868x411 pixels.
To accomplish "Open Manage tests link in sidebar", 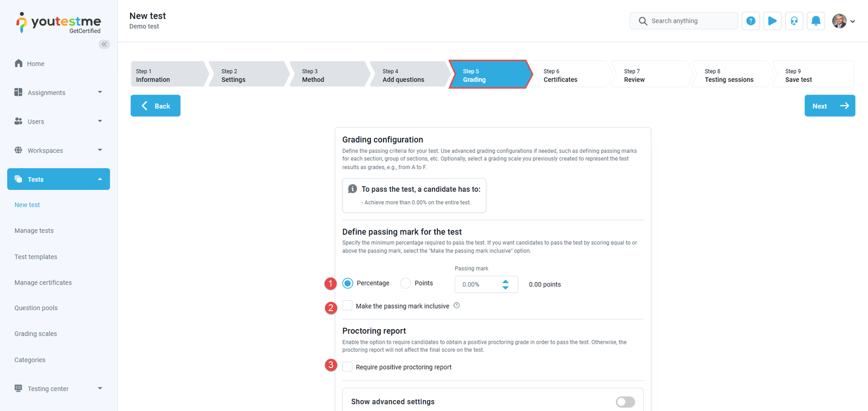I will tap(34, 230).
